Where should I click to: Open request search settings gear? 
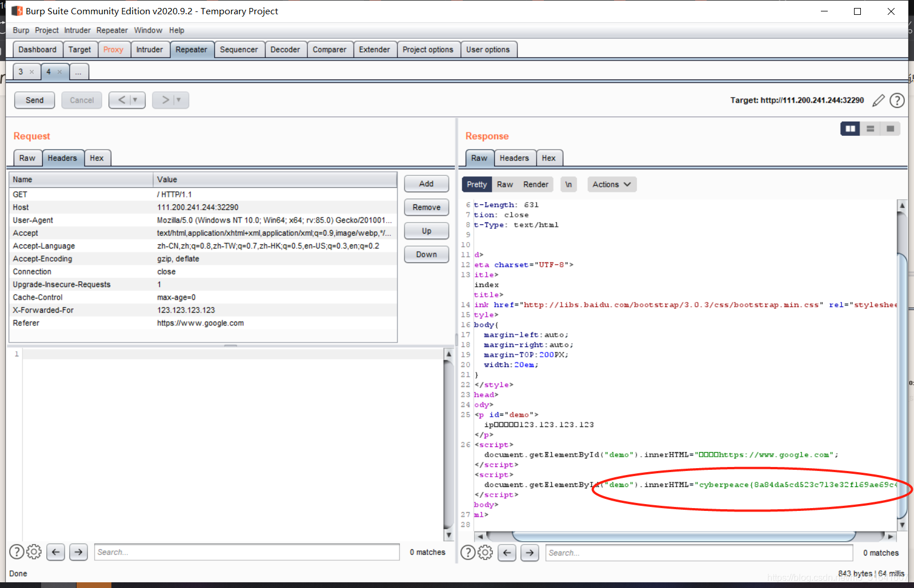click(x=34, y=552)
